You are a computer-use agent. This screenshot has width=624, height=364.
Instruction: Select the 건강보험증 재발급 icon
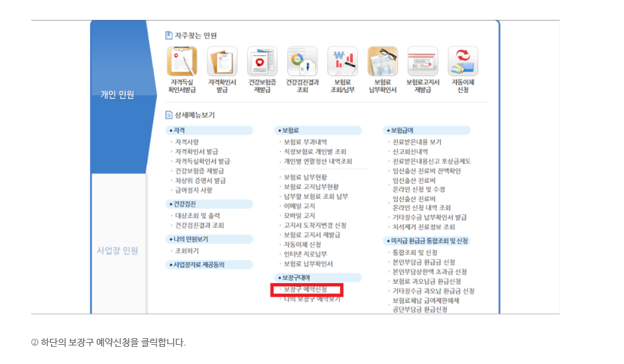click(x=262, y=62)
